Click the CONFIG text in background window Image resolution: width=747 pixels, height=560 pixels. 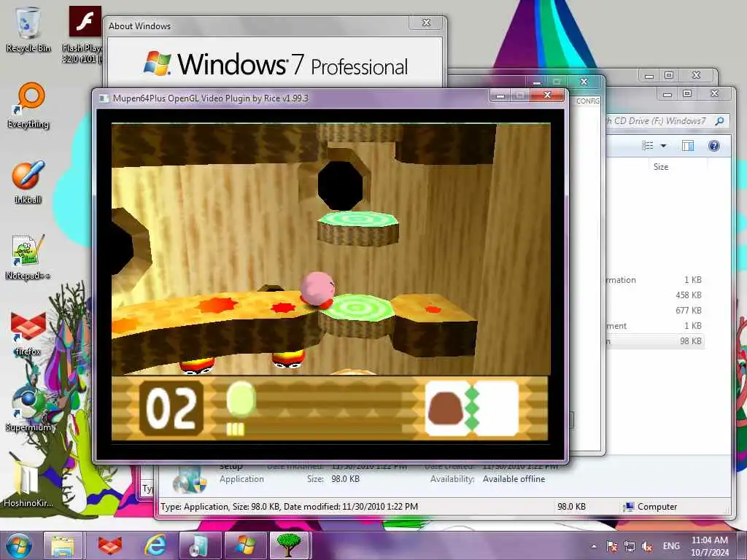[587, 101]
